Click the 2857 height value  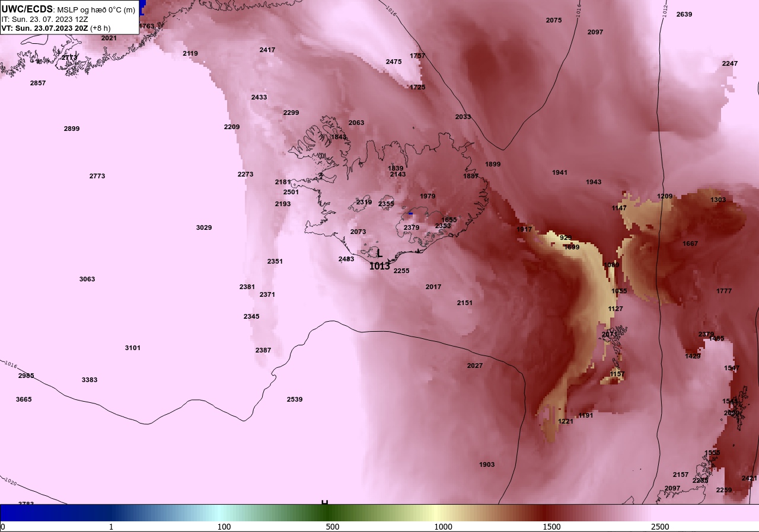[38, 83]
